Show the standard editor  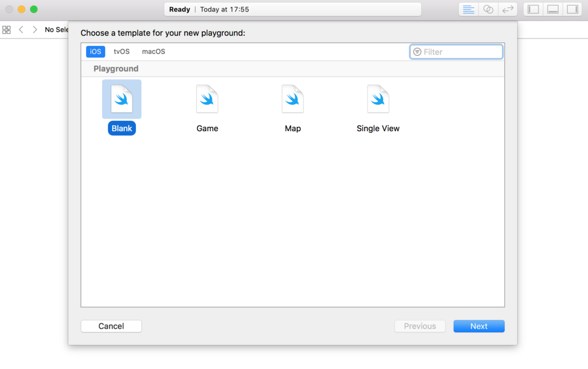[x=469, y=9]
